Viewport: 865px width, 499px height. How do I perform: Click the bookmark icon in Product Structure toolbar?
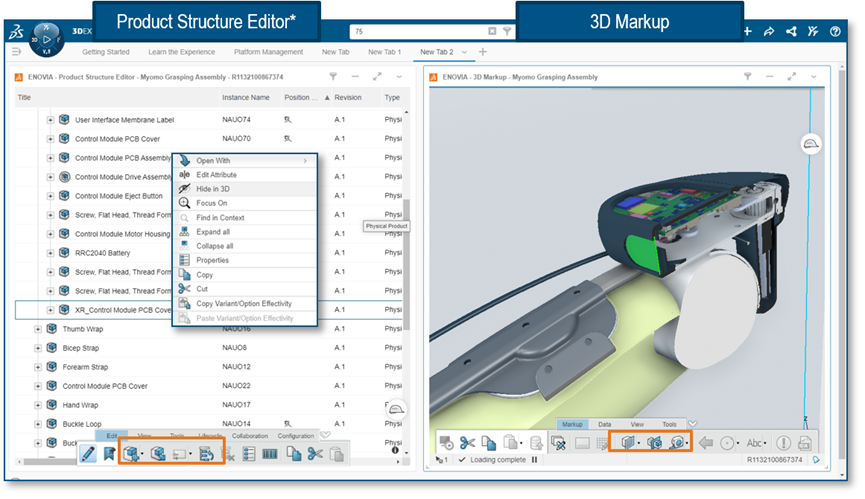(109, 454)
